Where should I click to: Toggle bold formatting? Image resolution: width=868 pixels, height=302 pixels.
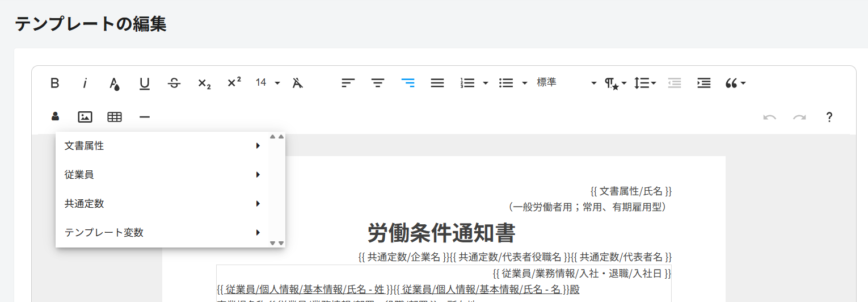(x=55, y=83)
